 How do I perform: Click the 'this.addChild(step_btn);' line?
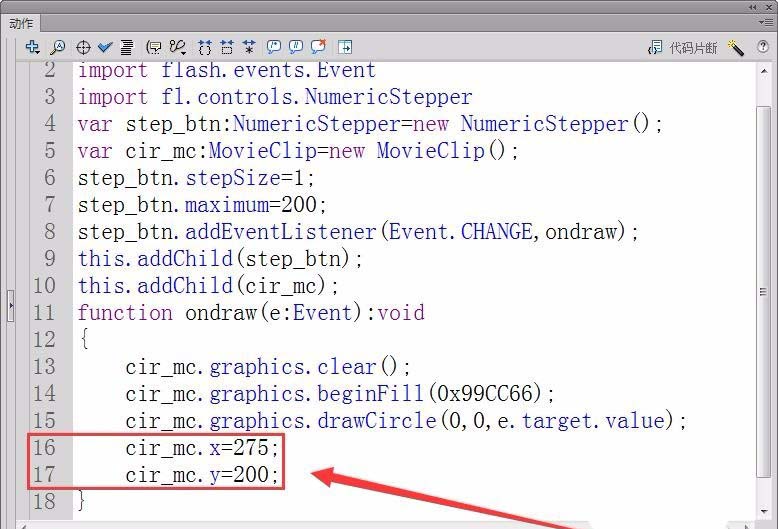[x=220, y=259]
